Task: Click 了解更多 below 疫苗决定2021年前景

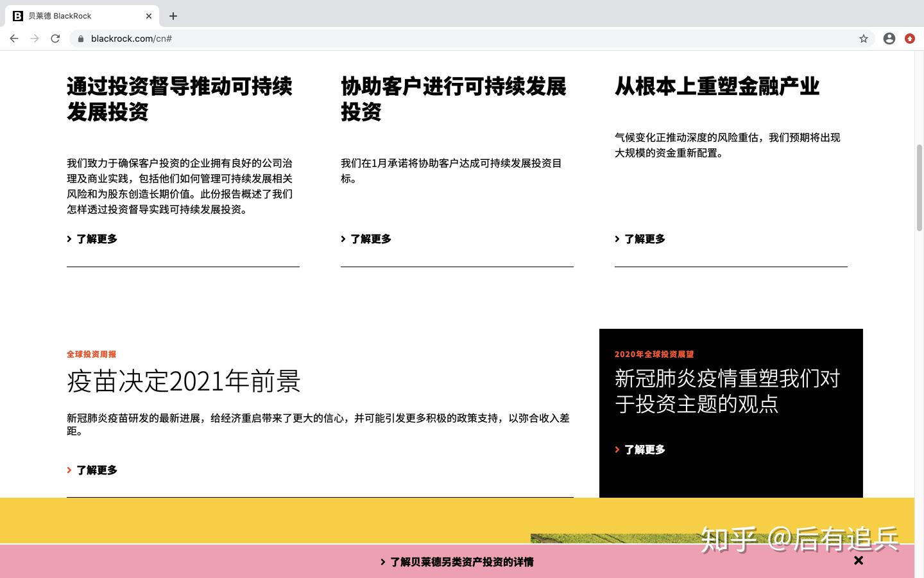Action: coord(96,469)
